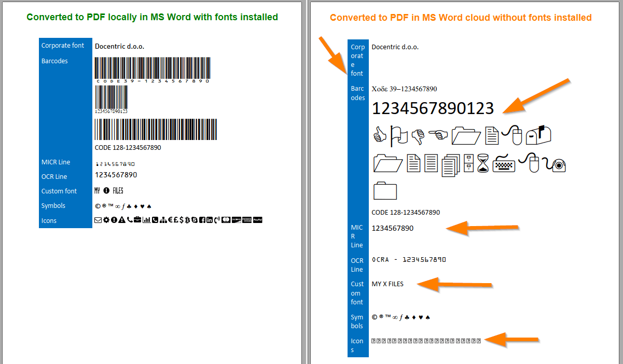The width and height of the screenshot is (623, 364).
Task: Click the PayPal icon
Action: coord(257,220)
